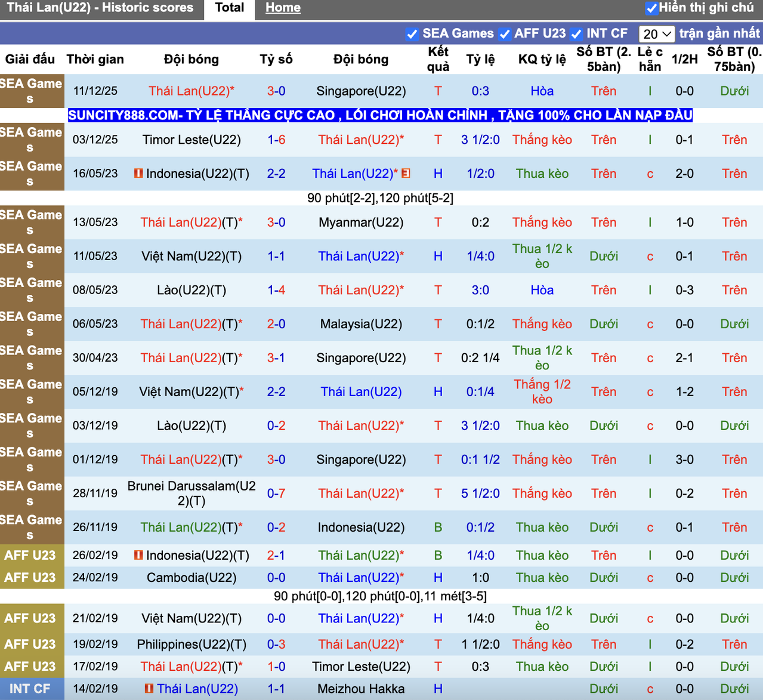Click the red card icon next to Indonesia(U22) on 26/02/19
Viewport: 763px width, 700px height.
138,556
